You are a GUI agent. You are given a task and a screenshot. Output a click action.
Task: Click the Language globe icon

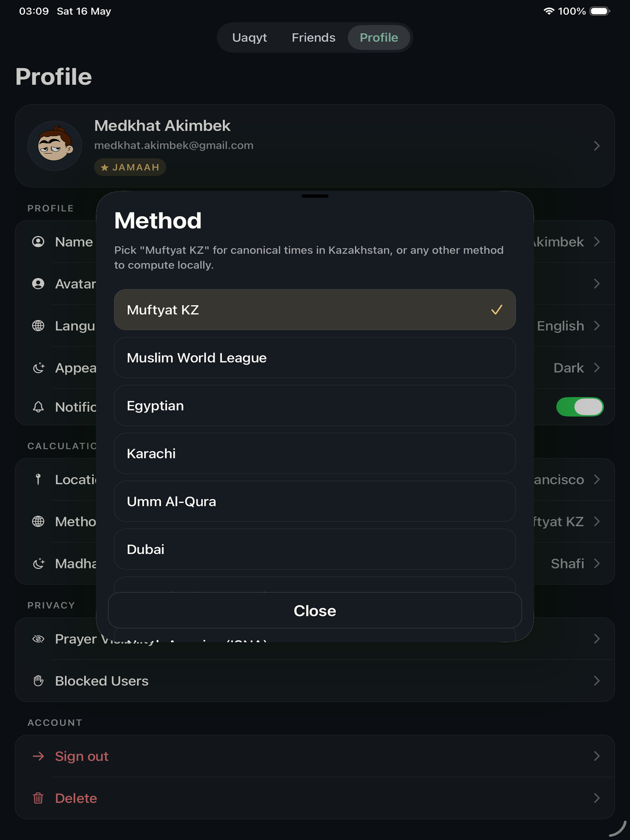[38, 326]
